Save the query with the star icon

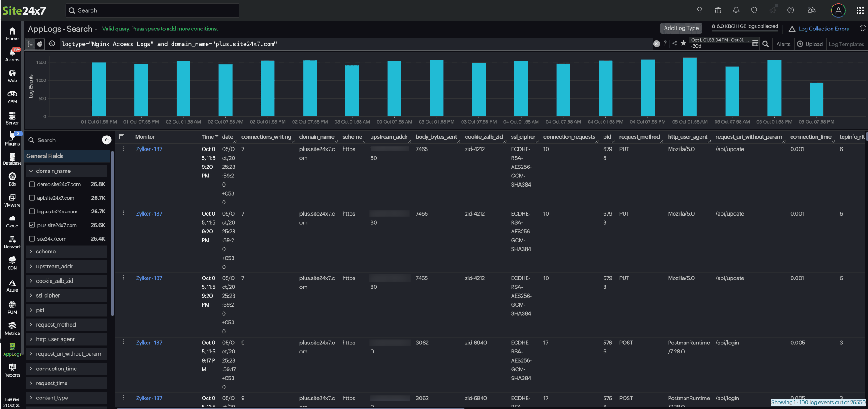(683, 44)
